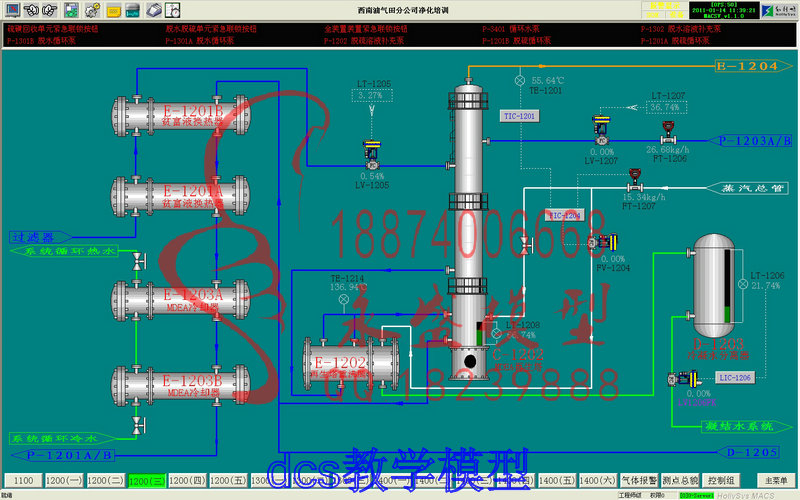Click the LT-1205 value 3.27%
Screen dimensions: 800x500
pyautogui.click(x=372, y=95)
